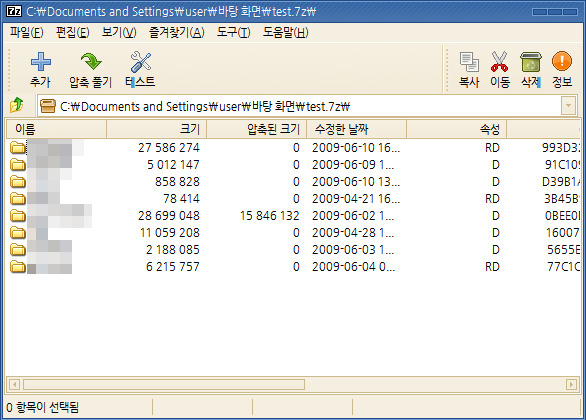Select folder icon in row 5 012 147
Screen dimensions: 586x420
18,165
